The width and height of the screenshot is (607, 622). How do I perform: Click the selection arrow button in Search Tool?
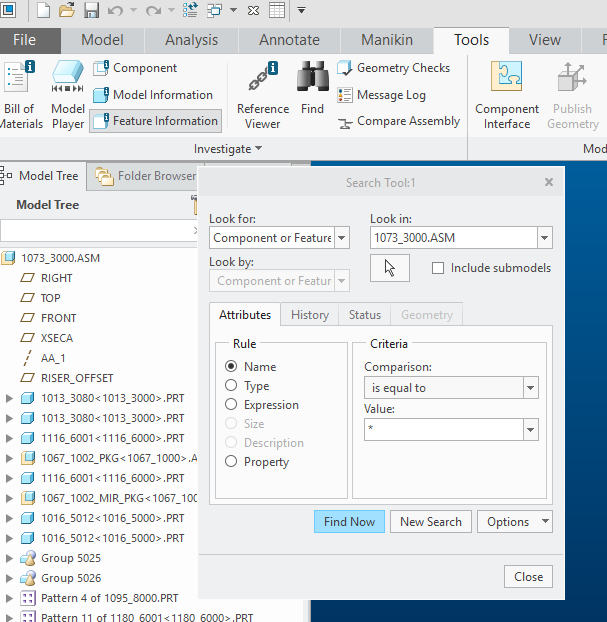[x=390, y=268]
